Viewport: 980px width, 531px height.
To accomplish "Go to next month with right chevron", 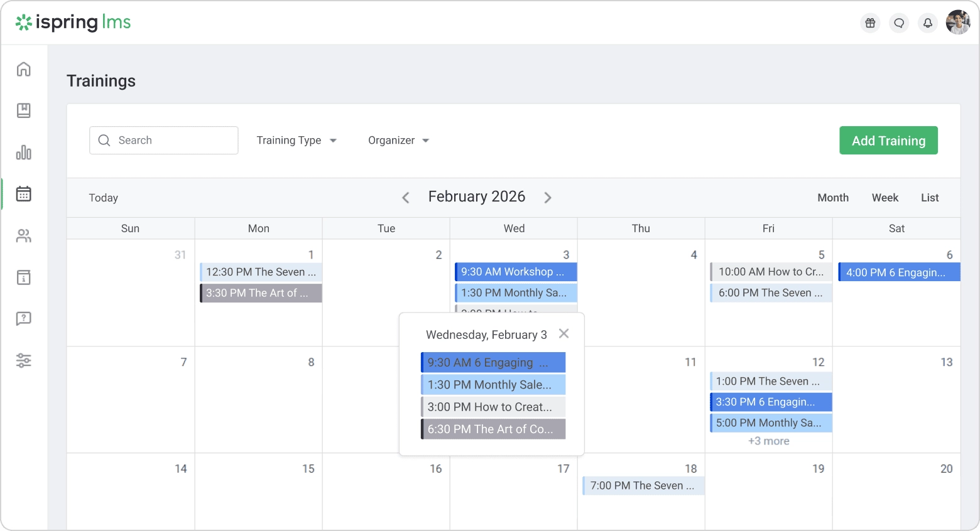I will pyautogui.click(x=548, y=198).
